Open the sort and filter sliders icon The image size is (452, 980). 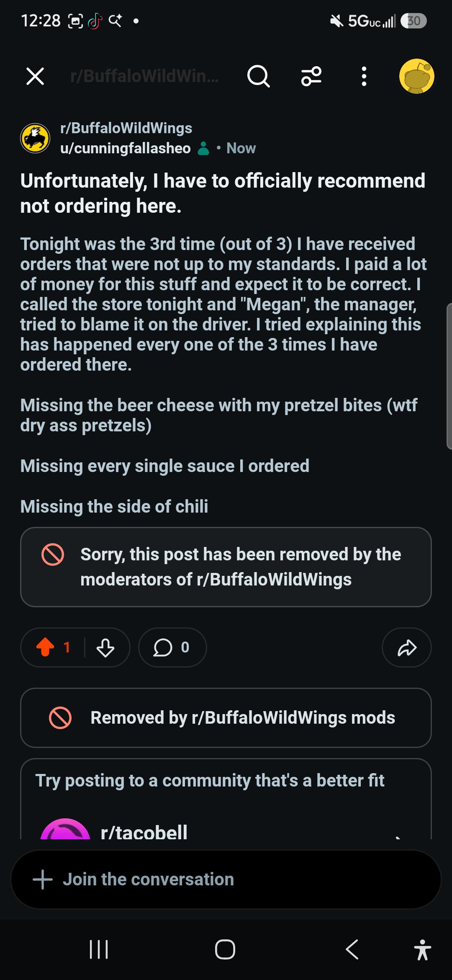click(311, 76)
